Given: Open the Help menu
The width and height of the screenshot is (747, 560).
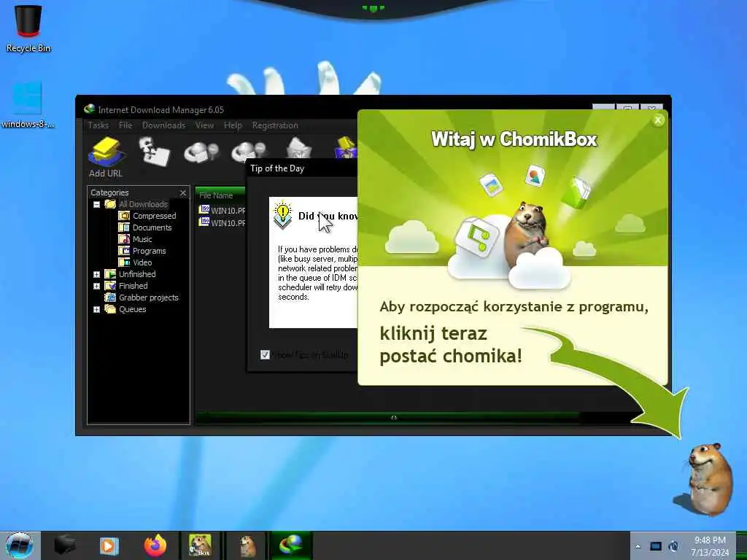Looking at the screenshot, I should 233,125.
